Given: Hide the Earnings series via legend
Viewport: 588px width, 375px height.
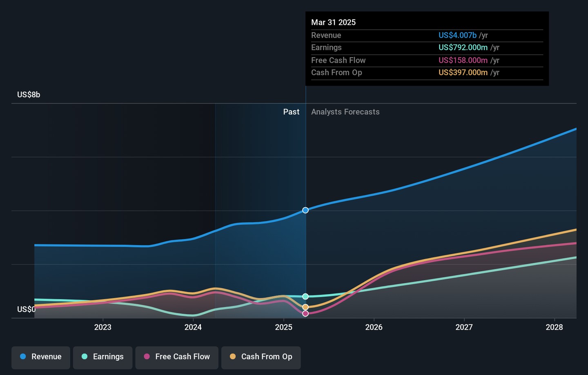Looking at the screenshot, I should pos(102,357).
